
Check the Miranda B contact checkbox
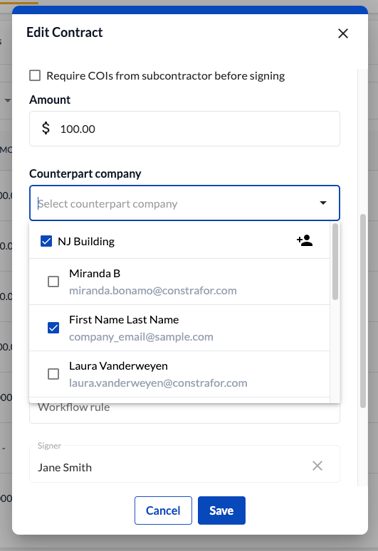53,281
